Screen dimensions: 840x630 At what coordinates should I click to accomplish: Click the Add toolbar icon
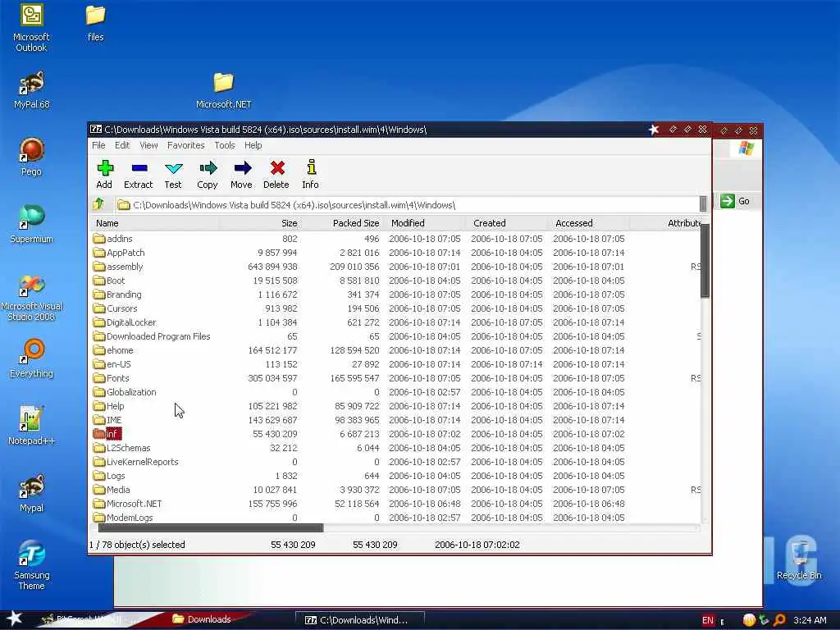pyautogui.click(x=104, y=175)
